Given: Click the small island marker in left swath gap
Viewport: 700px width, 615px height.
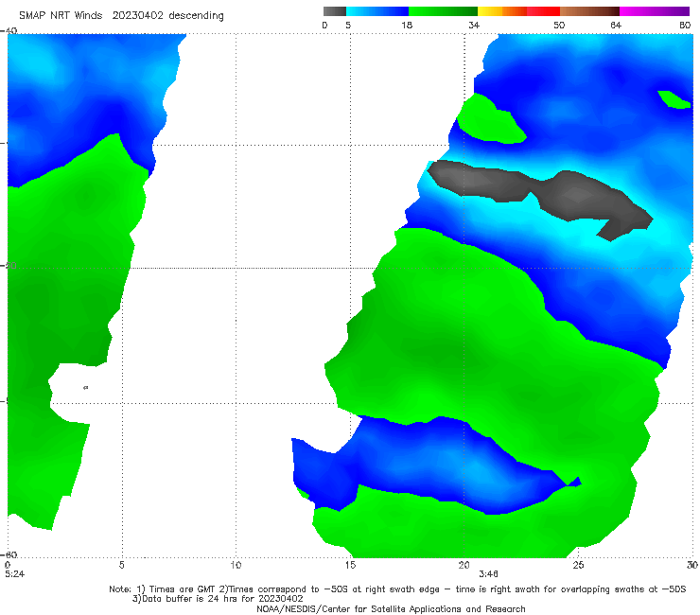Looking at the screenshot, I should tap(86, 388).
